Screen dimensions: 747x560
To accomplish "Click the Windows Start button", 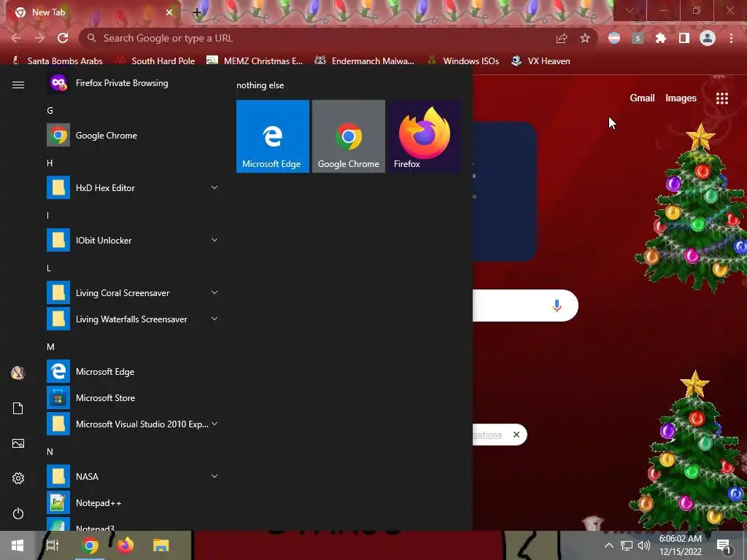I will [18, 545].
